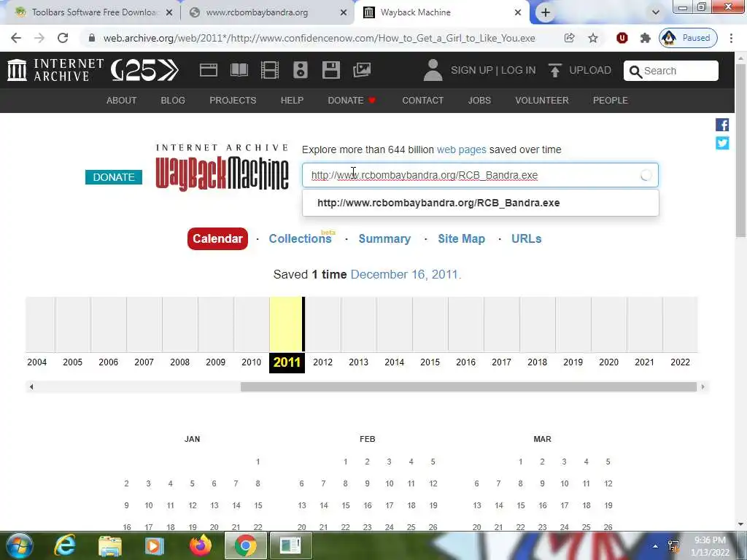The height and width of the screenshot is (560, 747).
Task: Switch to the URLs view
Action: [527, 238]
